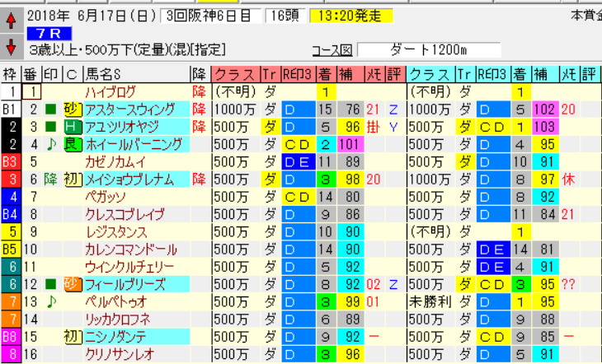
Task: Click the H icon beside アユツリオヤジ
Action: pyautogui.click(x=73, y=127)
